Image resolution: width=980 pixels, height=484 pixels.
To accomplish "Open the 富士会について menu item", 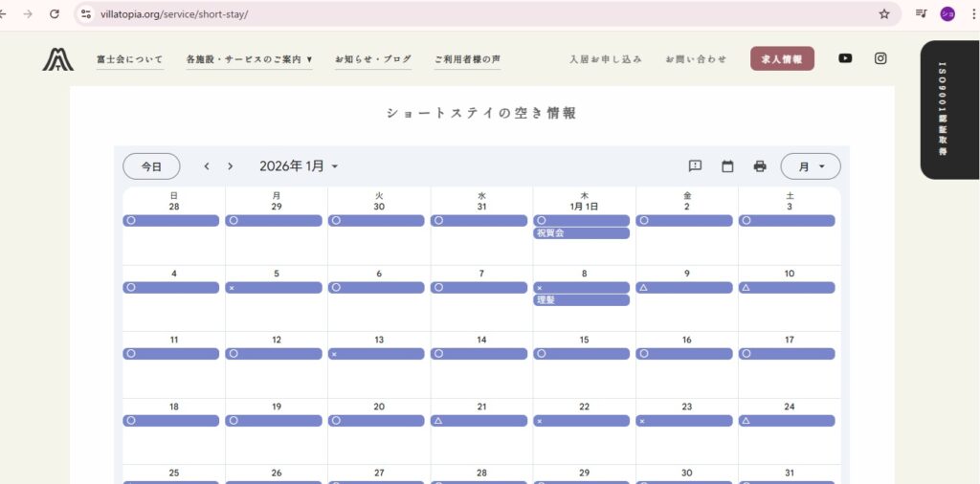I will [x=129, y=59].
